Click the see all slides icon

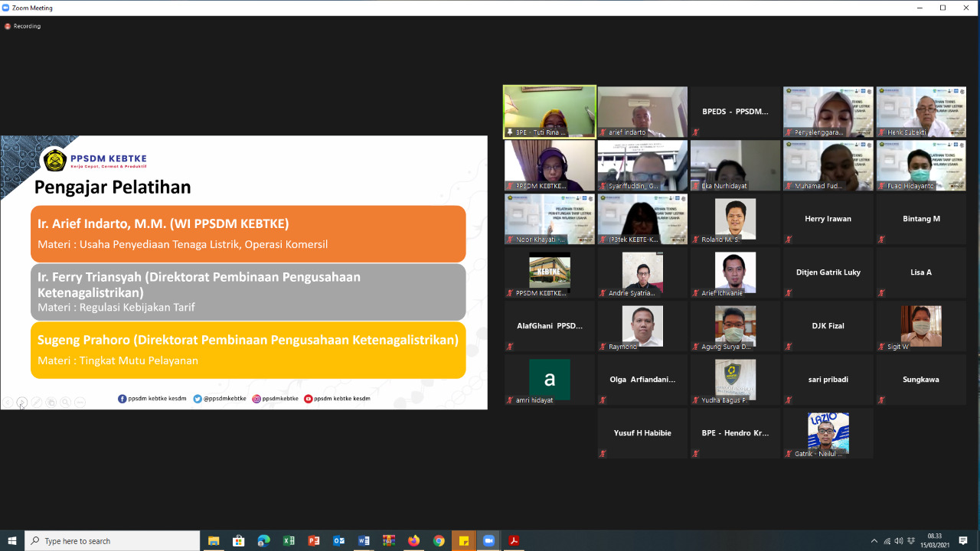click(51, 402)
